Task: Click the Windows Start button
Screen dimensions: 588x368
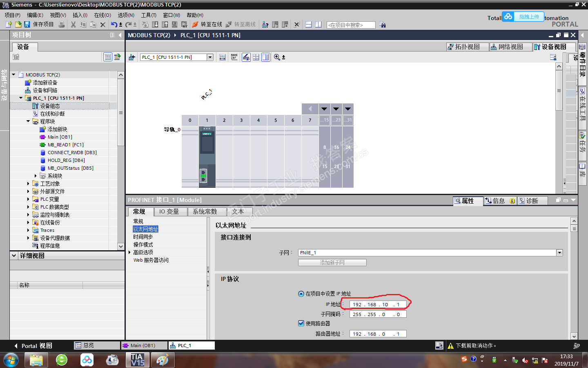Action: [11, 360]
